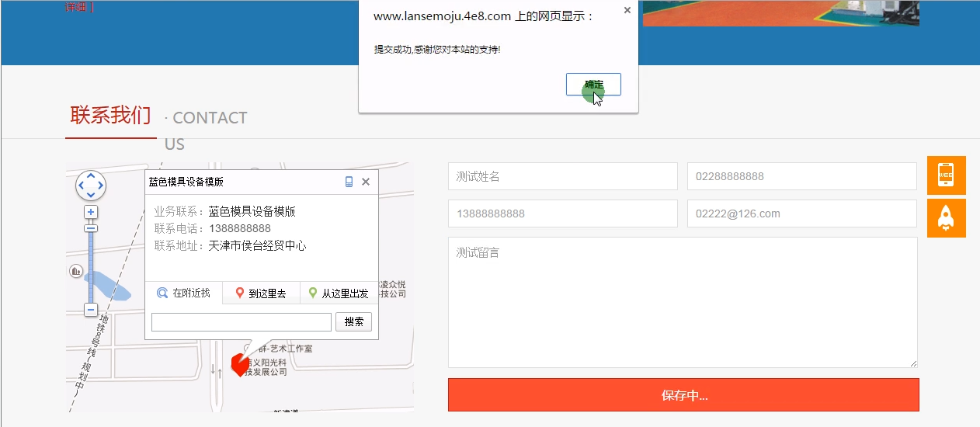Switch to the 到这里去 tab

click(x=261, y=293)
